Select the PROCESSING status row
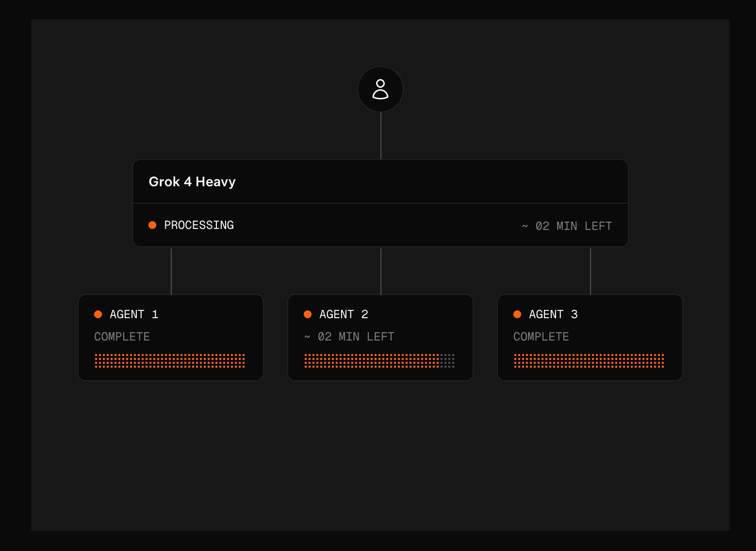The width and height of the screenshot is (756, 551). point(380,225)
